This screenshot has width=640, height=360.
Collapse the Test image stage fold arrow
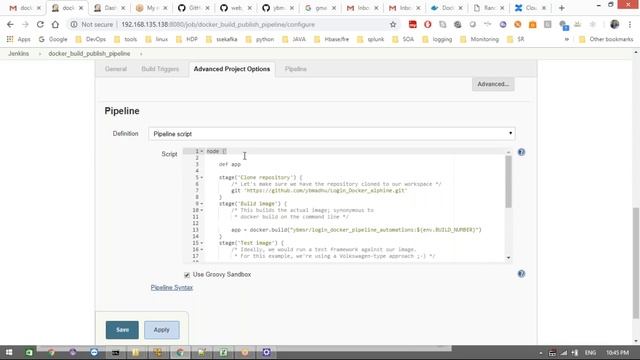coord(202,243)
